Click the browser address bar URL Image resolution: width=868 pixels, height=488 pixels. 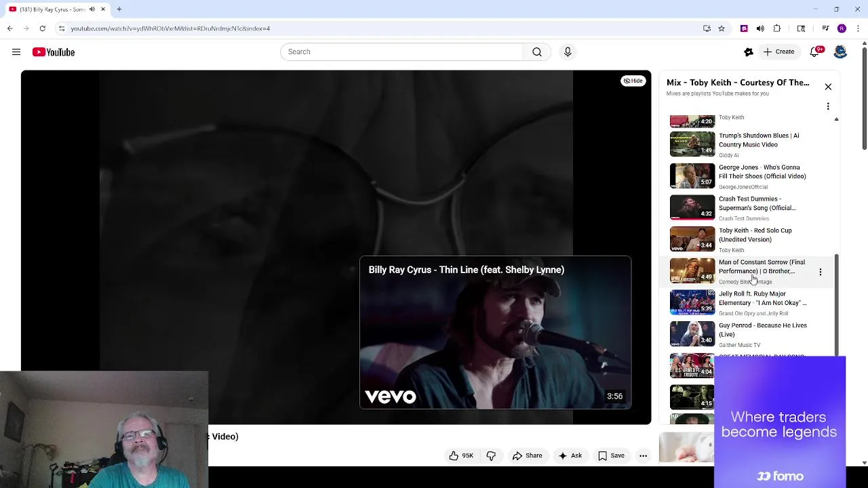(x=170, y=28)
